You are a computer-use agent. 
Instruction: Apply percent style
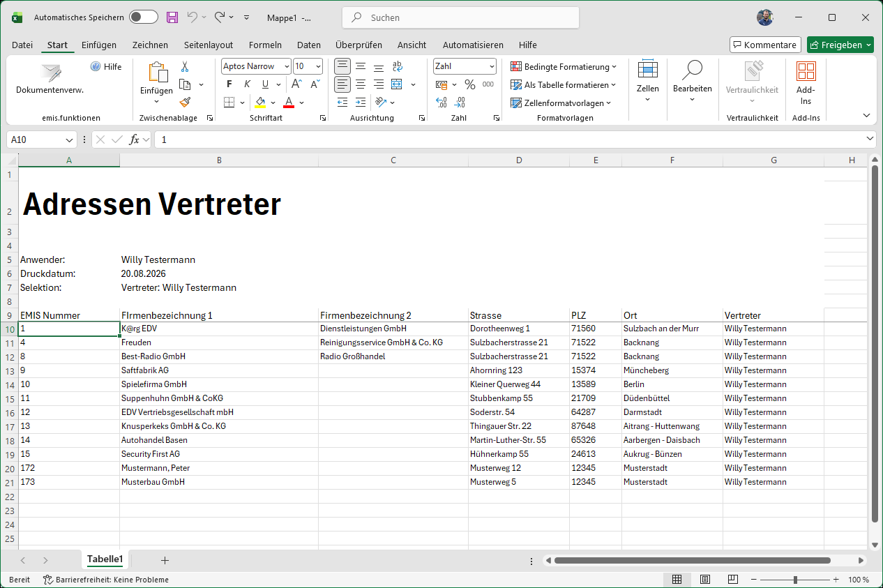tap(470, 84)
